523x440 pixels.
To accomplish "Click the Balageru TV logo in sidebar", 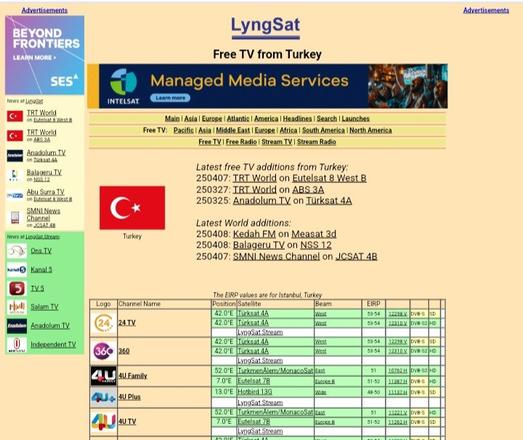I will point(15,175).
